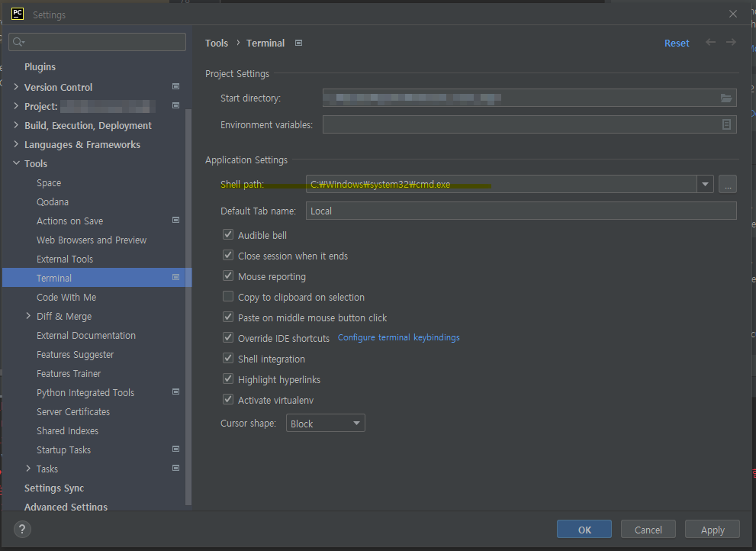Image resolution: width=756 pixels, height=551 pixels.
Task: Click project-level icon beside Python Integrated Tools
Action: tap(176, 391)
